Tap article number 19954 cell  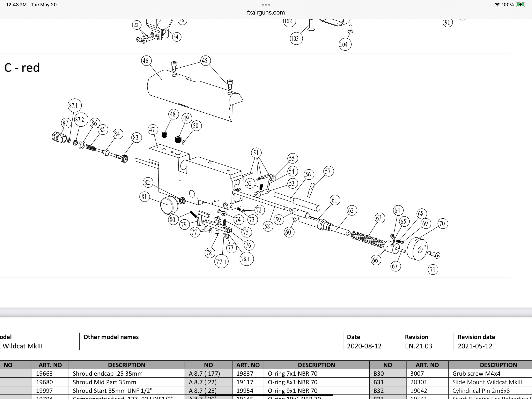[248, 391]
